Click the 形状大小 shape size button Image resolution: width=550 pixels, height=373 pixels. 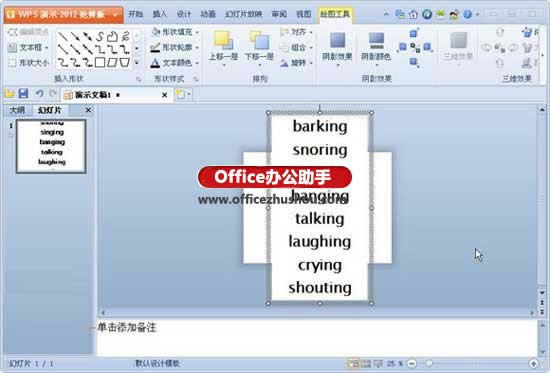click(29, 63)
